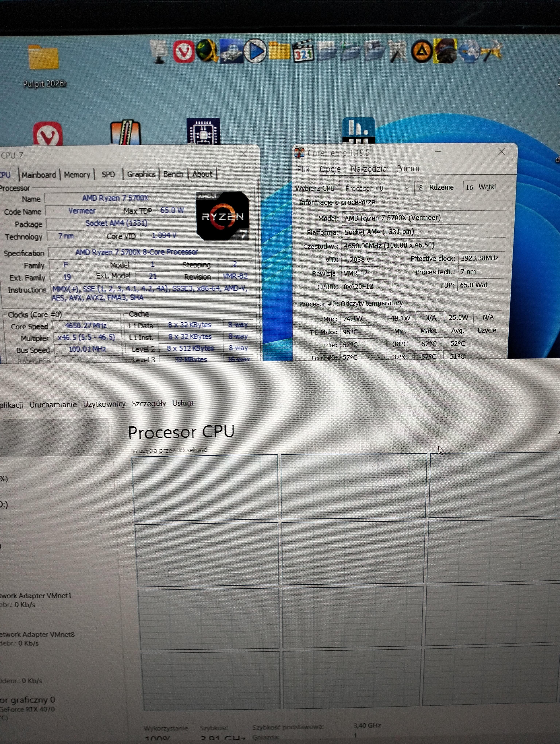Go to the Uruchamianie tab in Task Manager
The height and width of the screenshot is (744, 560).
click(53, 404)
